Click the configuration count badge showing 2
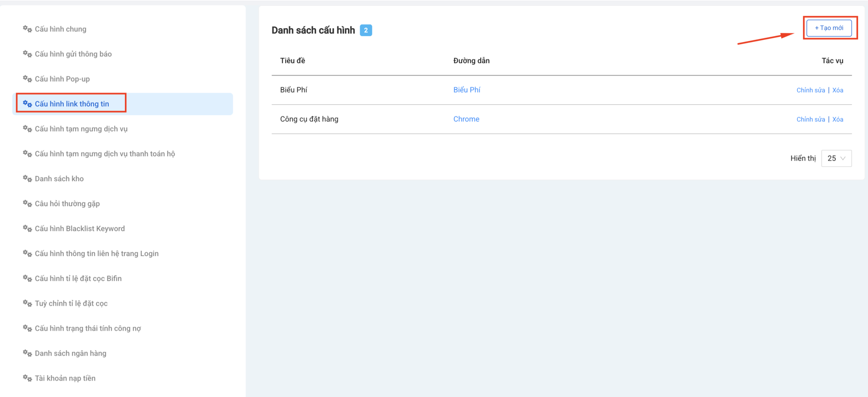 click(365, 30)
